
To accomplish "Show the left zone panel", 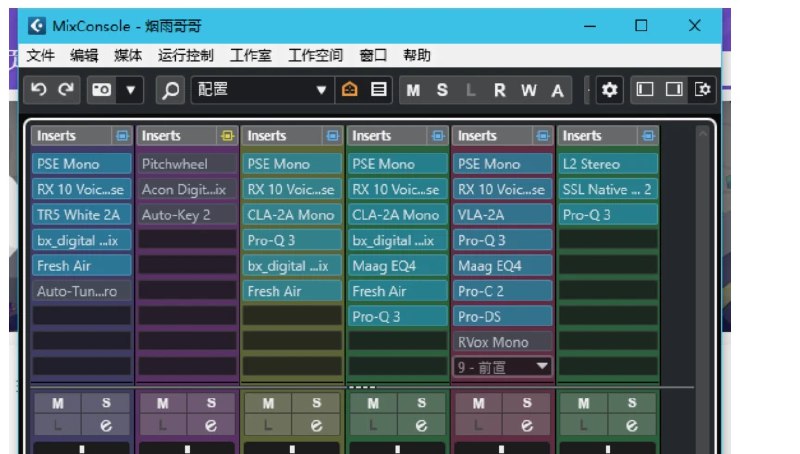I will 645,90.
